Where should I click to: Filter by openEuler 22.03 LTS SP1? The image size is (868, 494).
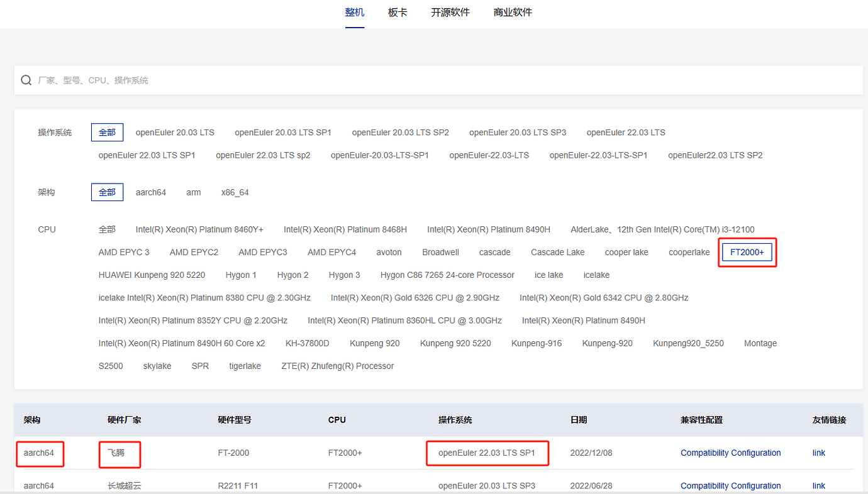[147, 155]
